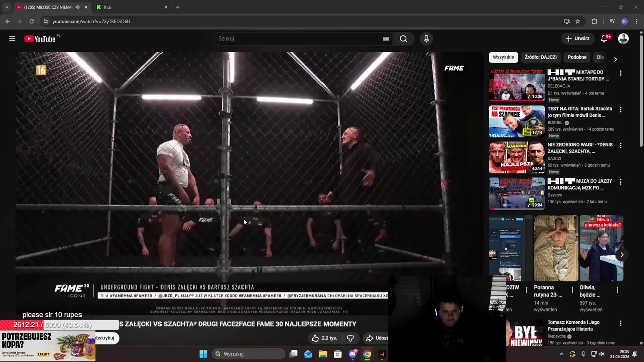Image resolution: width=644 pixels, height=362 pixels.
Task: Show next Shorts with arrow button
Action: tap(622, 255)
